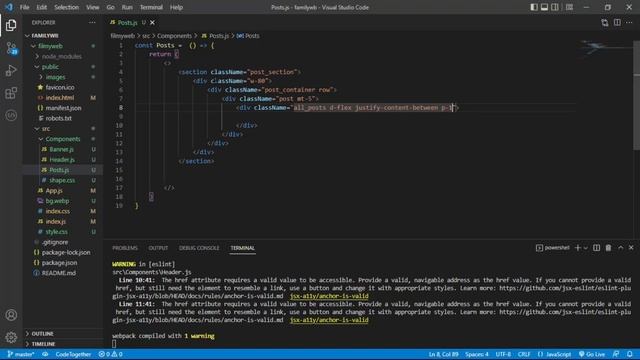Change encoding via UTF-8 status item
This screenshot has width=640, height=360.
pyautogui.click(x=503, y=354)
